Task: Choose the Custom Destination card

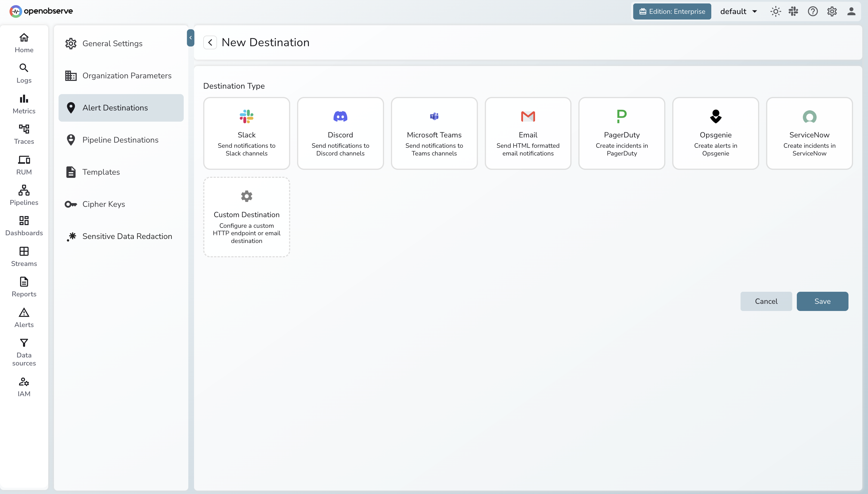Action: point(247,217)
